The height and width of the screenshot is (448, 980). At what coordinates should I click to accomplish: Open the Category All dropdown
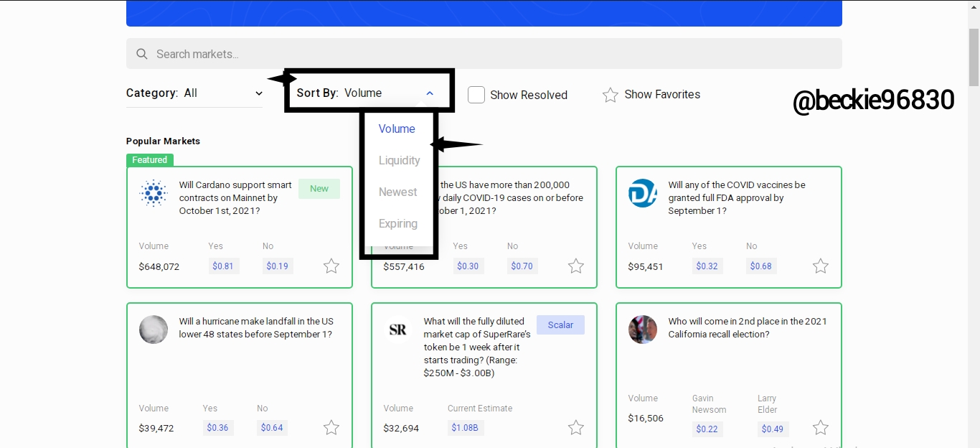click(194, 93)
